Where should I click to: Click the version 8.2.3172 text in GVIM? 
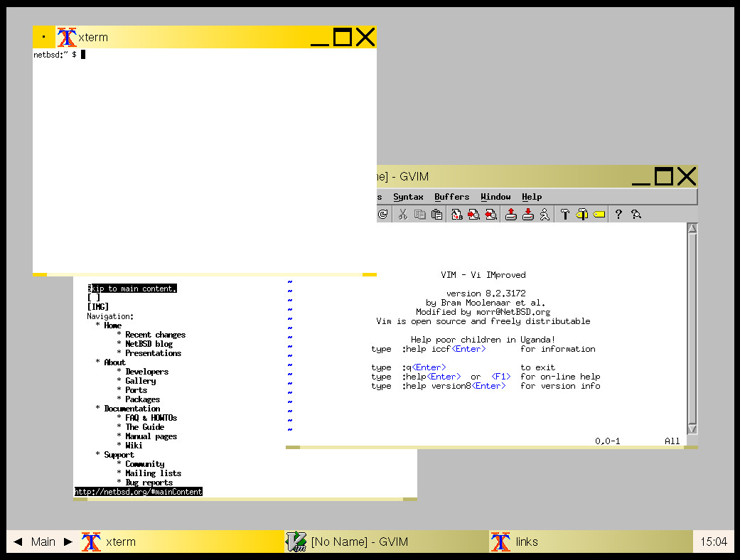tap(486, 294)
